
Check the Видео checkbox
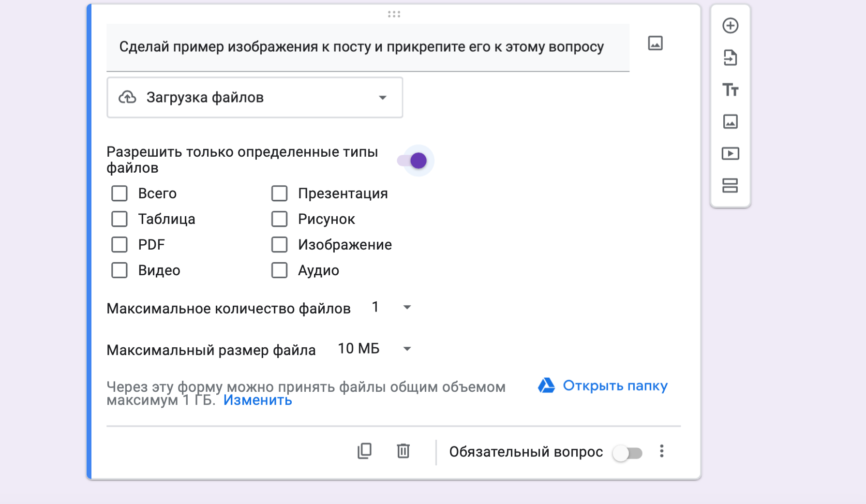coord(119,270)
